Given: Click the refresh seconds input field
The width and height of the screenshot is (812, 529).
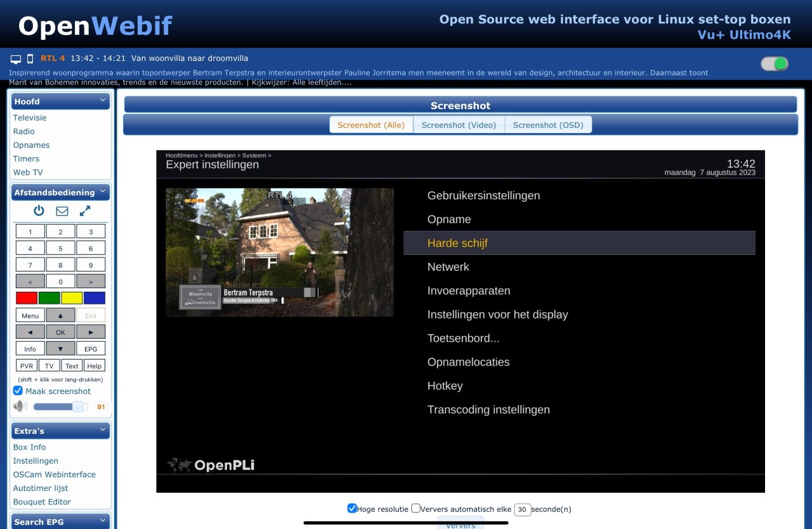Looking at the screenshot, I should click(522, 509).
